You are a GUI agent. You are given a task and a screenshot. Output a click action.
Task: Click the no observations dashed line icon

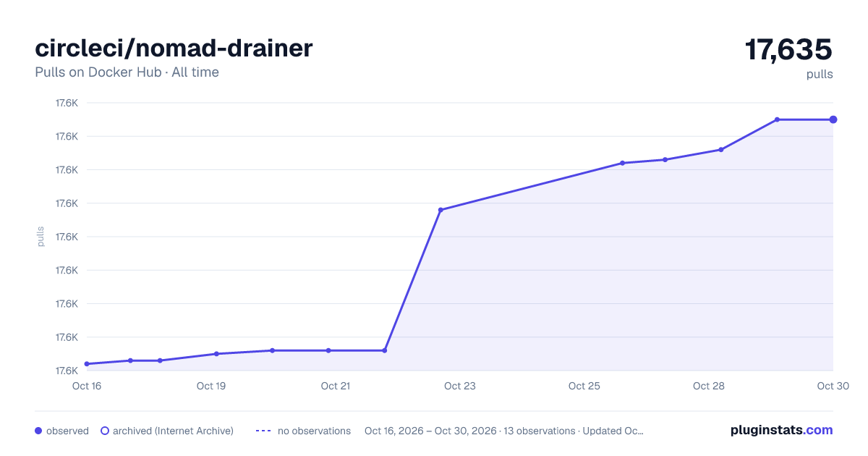click(x=263, y=431)
